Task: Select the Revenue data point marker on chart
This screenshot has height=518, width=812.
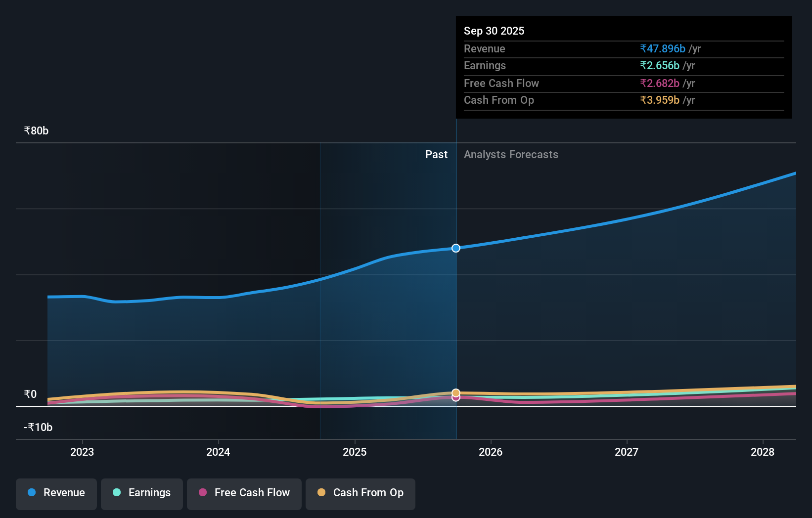Action: tap(455, 248)
